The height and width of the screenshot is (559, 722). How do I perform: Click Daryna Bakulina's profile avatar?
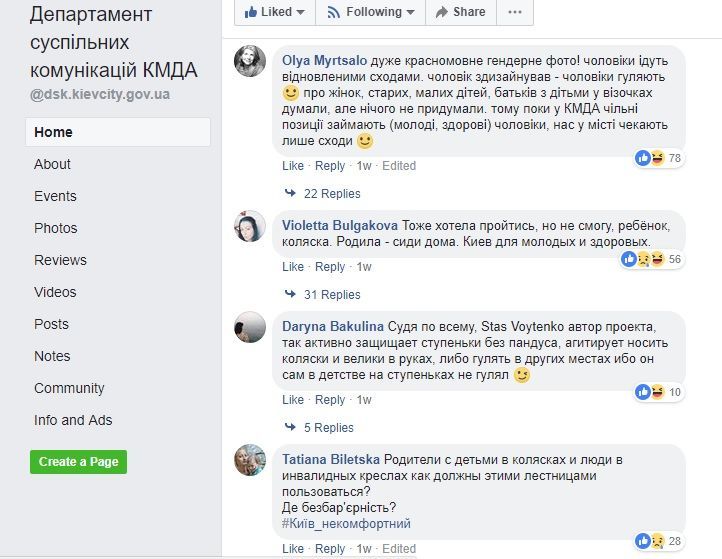tap(249, 327)
